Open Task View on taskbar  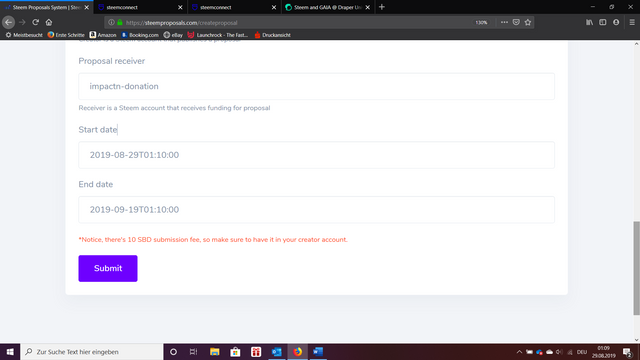193,352
